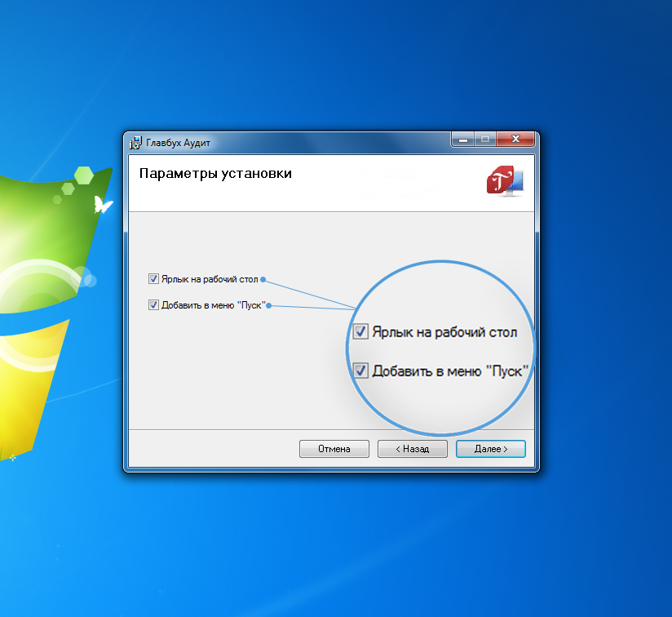
Task: Click magnified "Добавить в меню Пуск" checkbox in circle
Action: [x=360, y=371]
